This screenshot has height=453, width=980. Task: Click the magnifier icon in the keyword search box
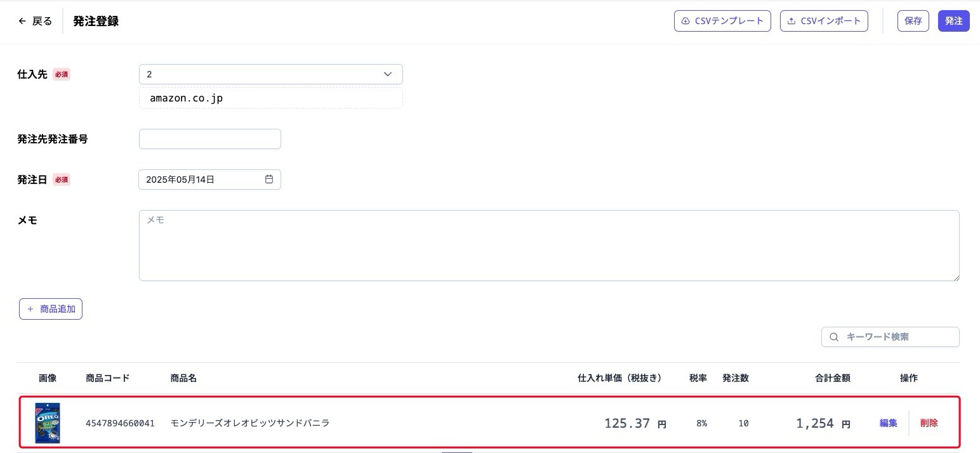pyautogui.click(x=833, y=336)
